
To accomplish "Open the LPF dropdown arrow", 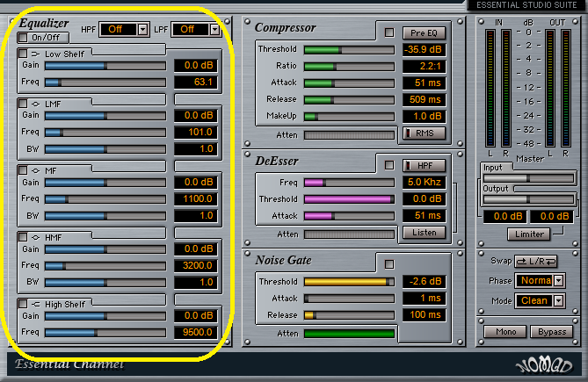I will [214, 29].
